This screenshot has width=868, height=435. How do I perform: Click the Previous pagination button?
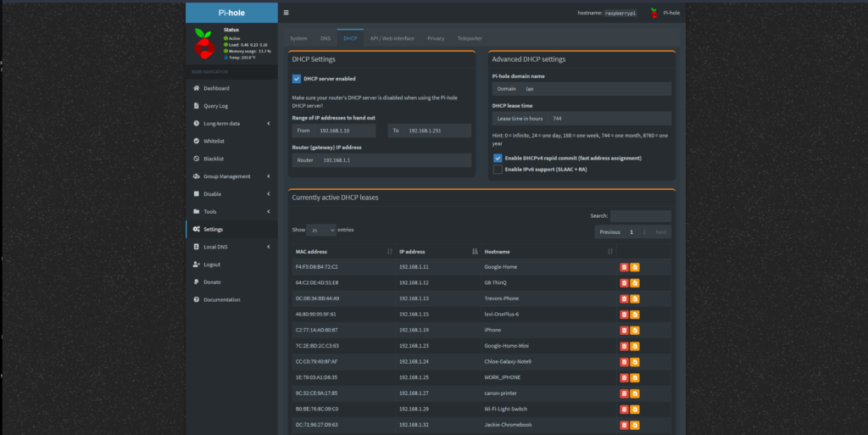(609, 231)
